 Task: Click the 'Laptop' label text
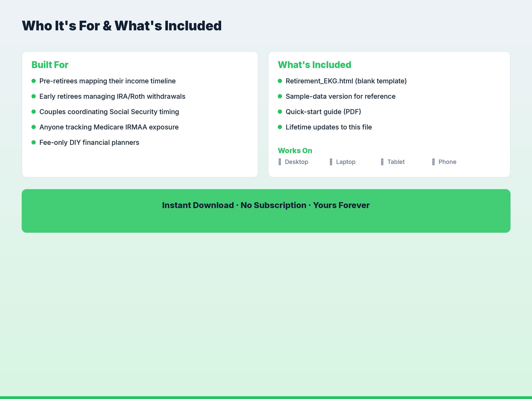click(x=346, y=162)
